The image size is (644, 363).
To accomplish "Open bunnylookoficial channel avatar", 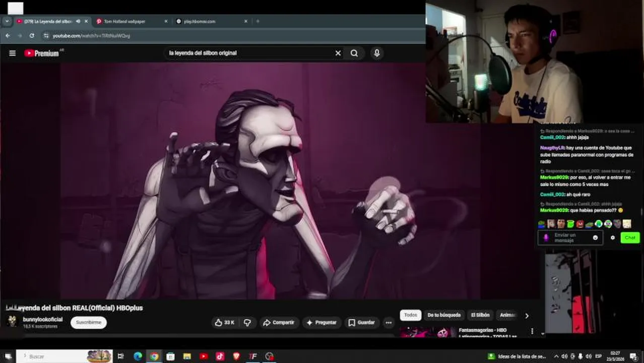I will tap(12, 321).
